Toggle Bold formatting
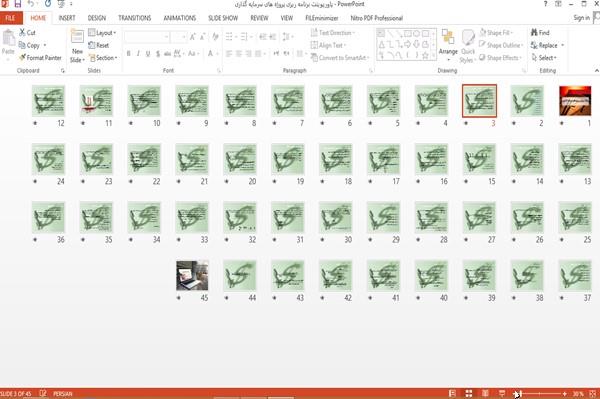Viewport: 600px width, 399px height. coord(129,54)
